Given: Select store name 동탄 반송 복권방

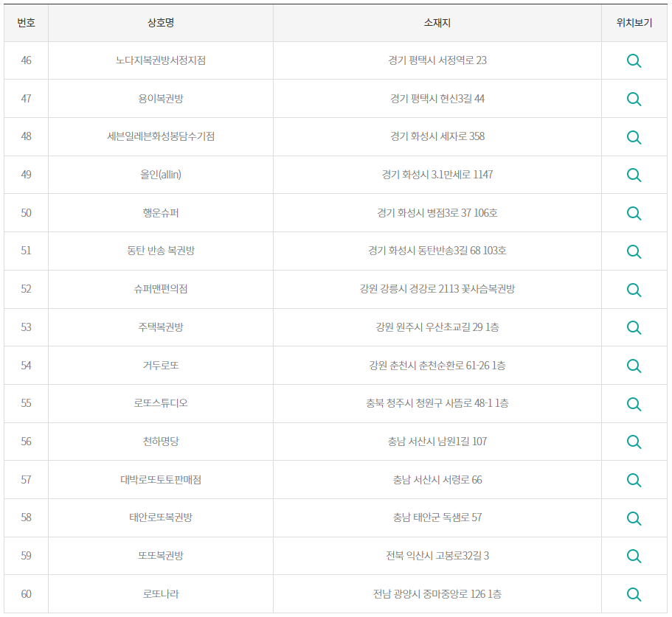Looking at the screenshot, I should click(161, 251).
